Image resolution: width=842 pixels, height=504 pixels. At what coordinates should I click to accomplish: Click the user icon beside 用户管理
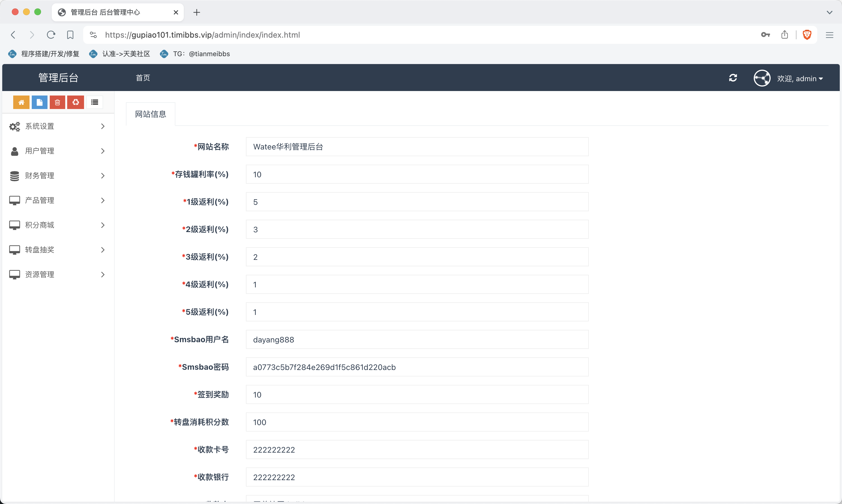[15, 151]
